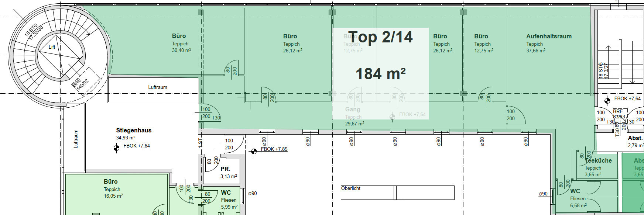The height and width of the screenshot is (215, 644).
Task: Click the "Oberlicht" skylight label
Action: (351, 188)
